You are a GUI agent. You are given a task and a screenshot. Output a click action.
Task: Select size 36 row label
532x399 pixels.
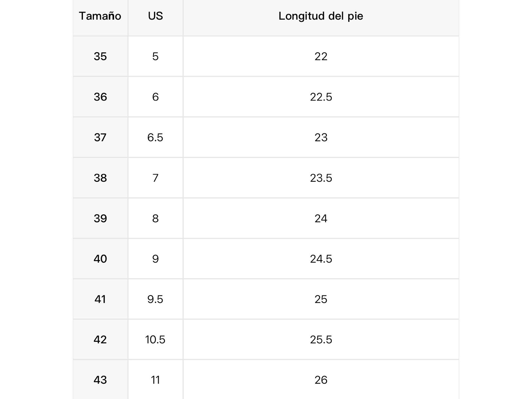pyautogui.click(x=100, y=97)
